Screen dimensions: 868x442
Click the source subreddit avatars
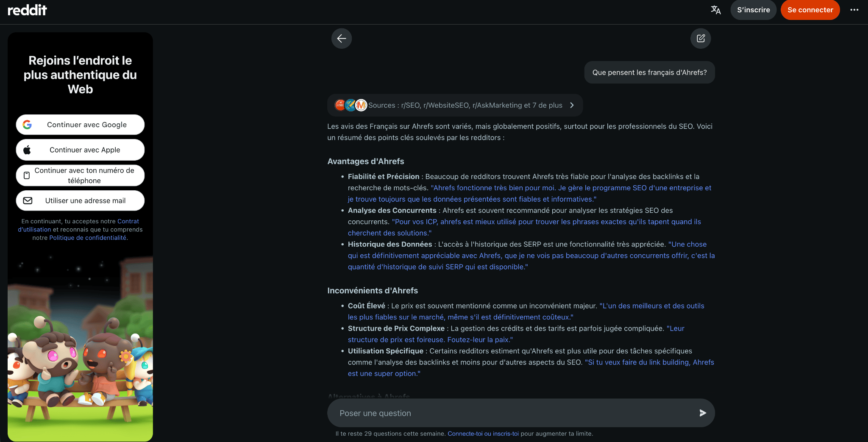click(351, 105)
